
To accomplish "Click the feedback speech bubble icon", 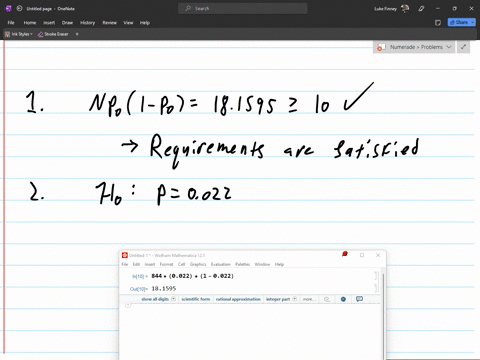I will [359, 299].
